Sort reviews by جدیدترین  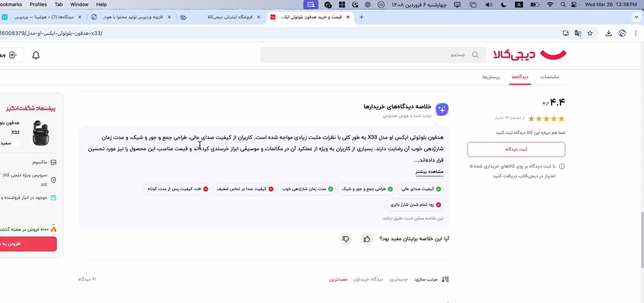pyautogui.click(x=398, y=279)
